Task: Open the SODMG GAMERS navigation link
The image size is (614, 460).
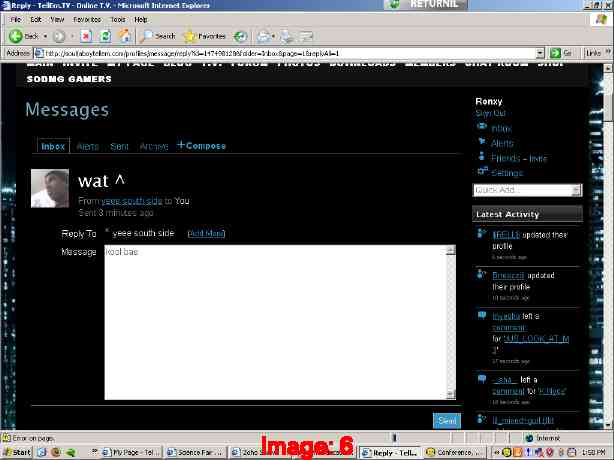Action: point(69,79)
